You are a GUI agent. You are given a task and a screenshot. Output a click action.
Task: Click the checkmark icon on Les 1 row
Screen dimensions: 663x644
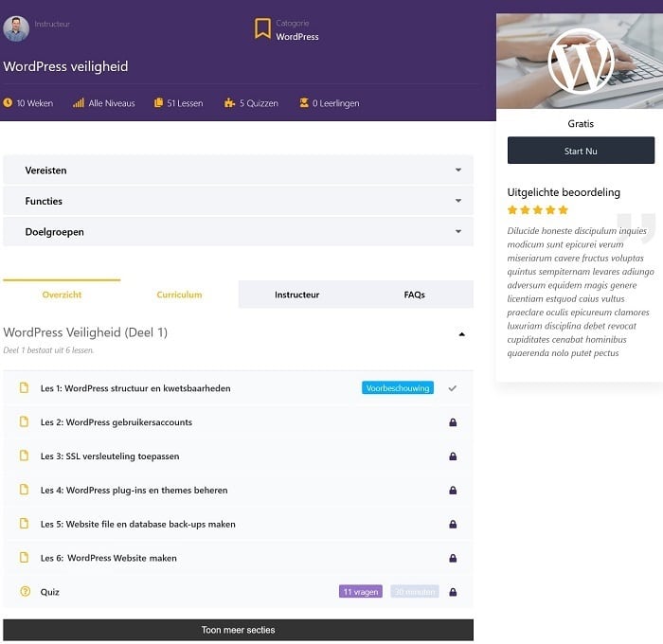(453, 388)
